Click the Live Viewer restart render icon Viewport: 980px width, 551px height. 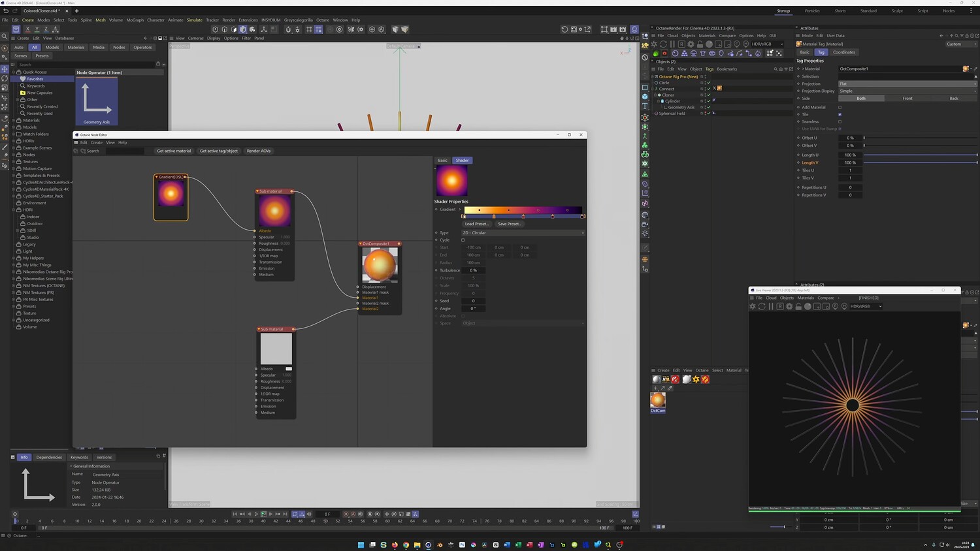click(762, 306)
